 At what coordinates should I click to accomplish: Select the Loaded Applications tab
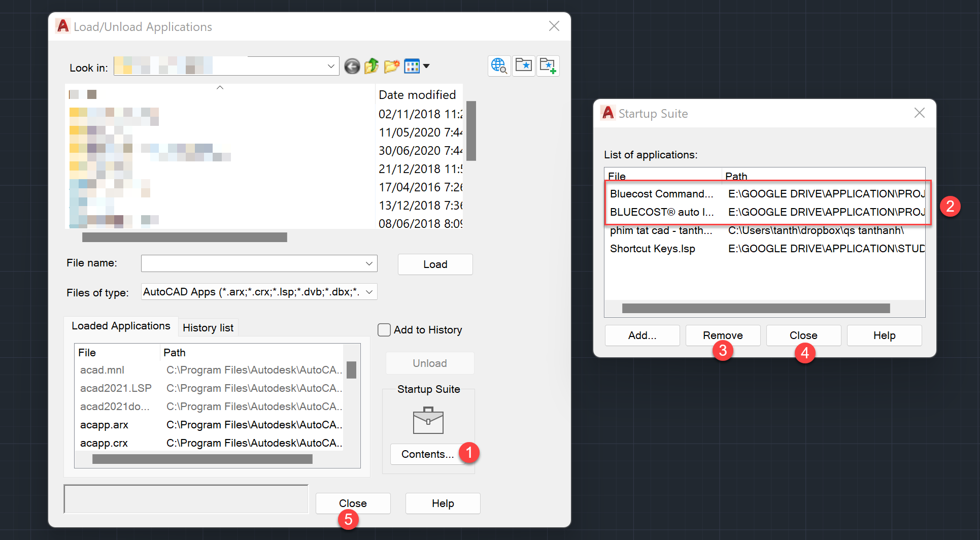(121, 326)
